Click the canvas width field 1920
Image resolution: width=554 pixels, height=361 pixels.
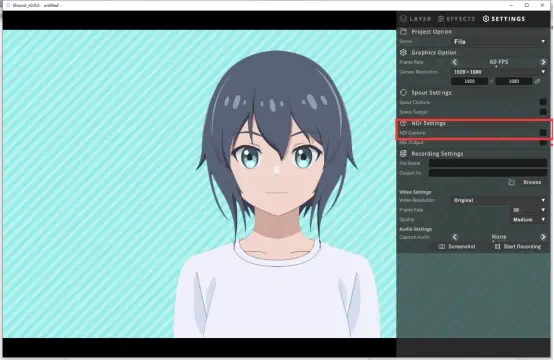(469, 81)
